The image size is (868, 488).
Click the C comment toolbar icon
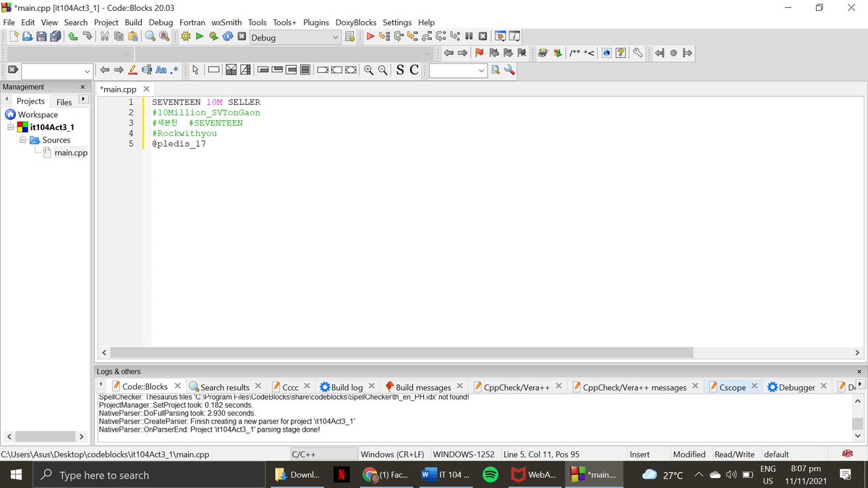click(x=414, y=70)
